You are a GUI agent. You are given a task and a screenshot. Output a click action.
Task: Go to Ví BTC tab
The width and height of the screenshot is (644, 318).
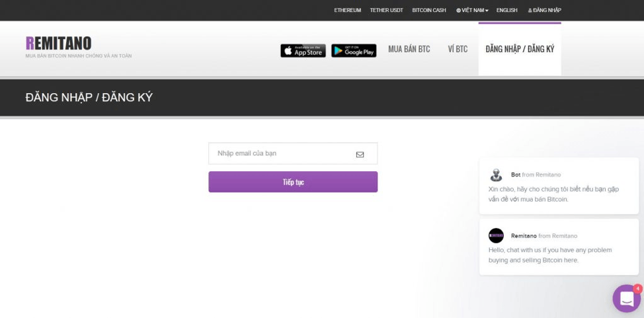458,50
